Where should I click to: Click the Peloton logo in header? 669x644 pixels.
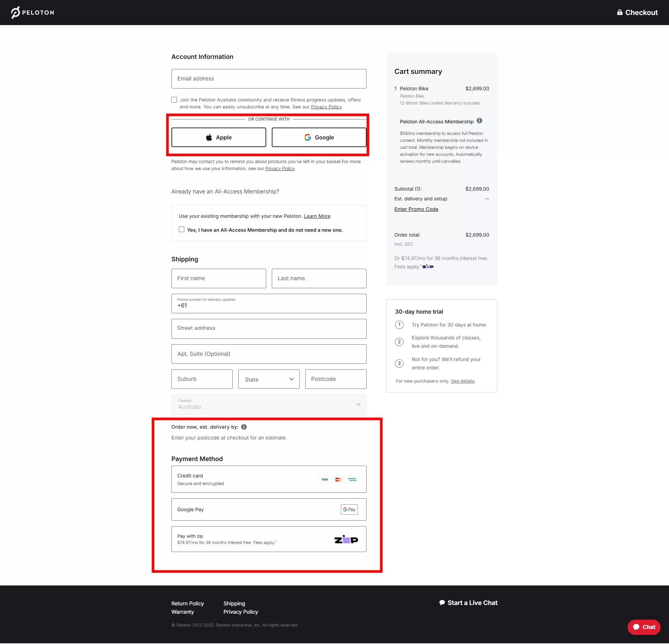[x=32, y=13]
